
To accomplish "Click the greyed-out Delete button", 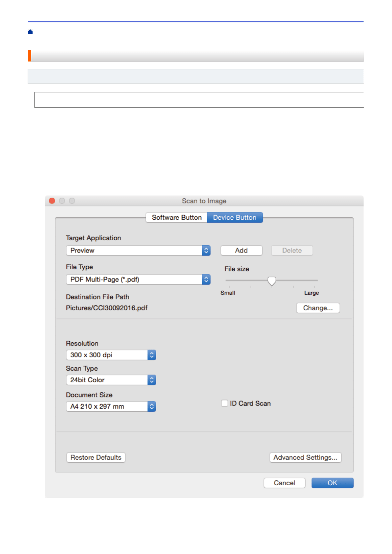I will 292,251.
